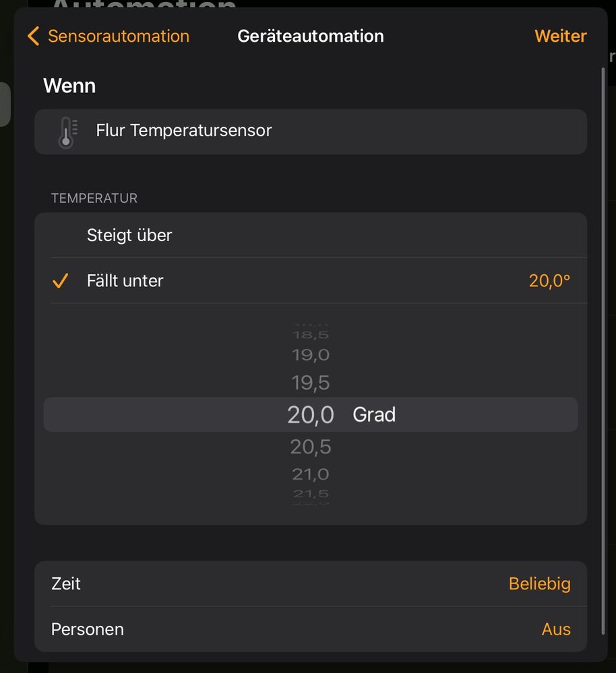Tap the back chevron arrow icon
The height and width of the screenshot is (673, 616).
pyautogui.click(x=33, y=36)
